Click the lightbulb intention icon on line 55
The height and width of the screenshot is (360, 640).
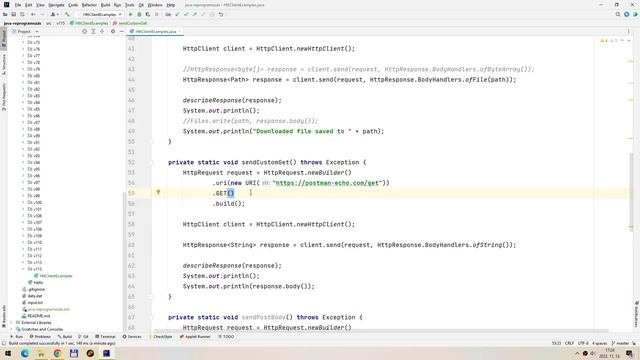[x=158, y=192]
